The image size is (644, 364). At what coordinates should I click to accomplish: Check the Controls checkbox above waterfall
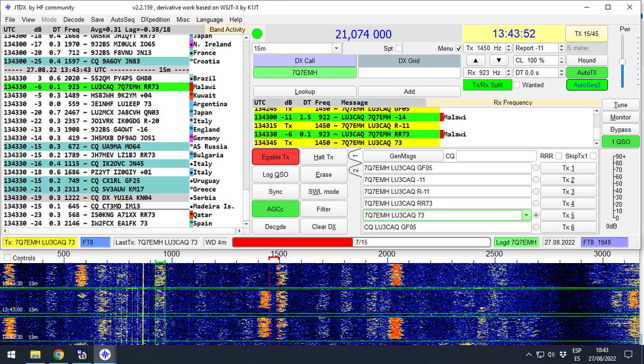7,258
